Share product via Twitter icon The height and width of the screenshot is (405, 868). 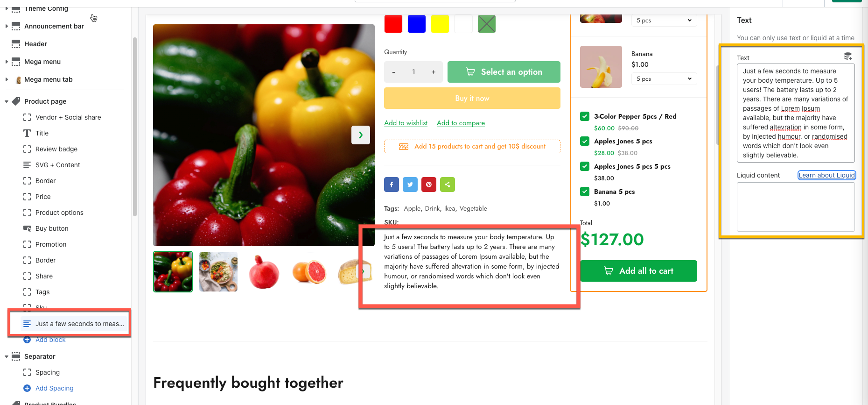(410, 185)
